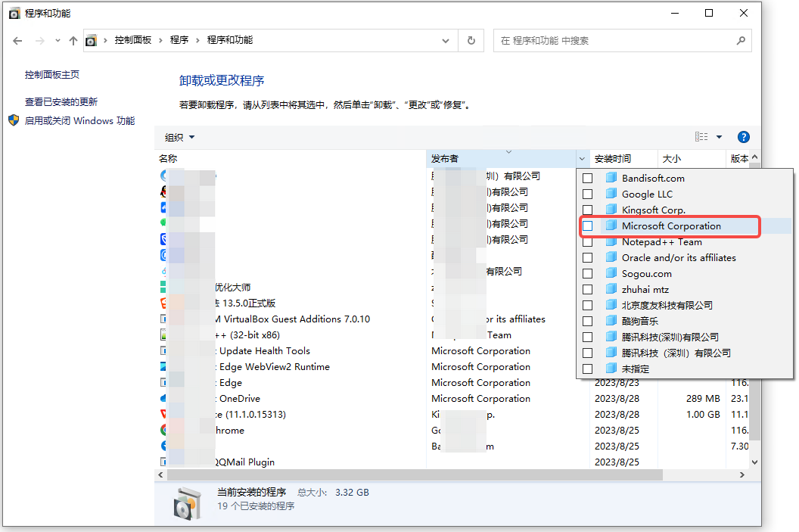The height and width of the screenshot is (532, 799).
Task: Sort by the 大小 column header
Action: (692, 158)
